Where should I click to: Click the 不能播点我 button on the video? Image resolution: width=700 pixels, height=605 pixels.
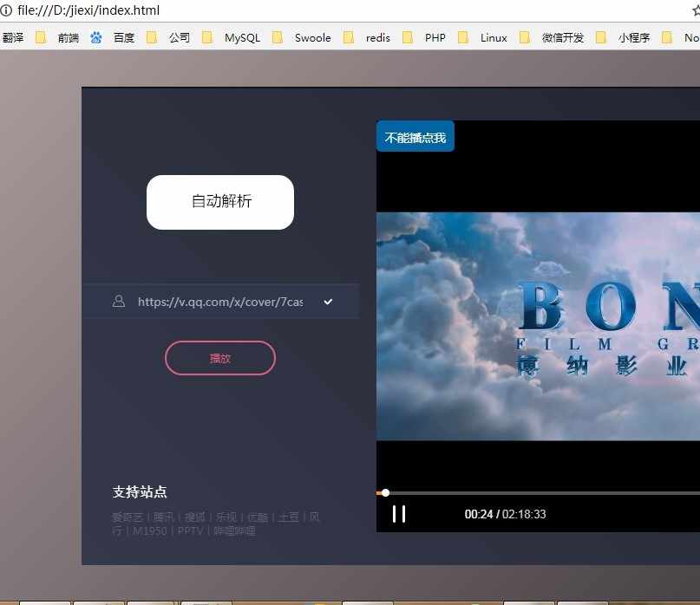pyautogui.click(x=415, y=137)
